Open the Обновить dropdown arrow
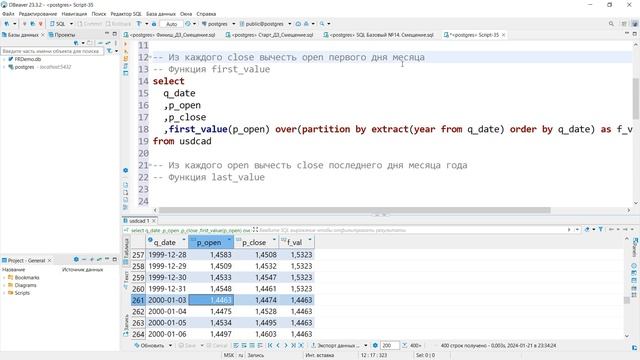 click(x=170, y=345)
